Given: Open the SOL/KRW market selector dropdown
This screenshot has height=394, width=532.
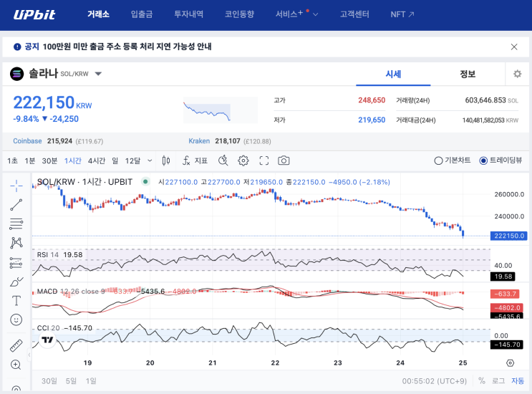Looking at the screenshot, I should pos(98,74).
